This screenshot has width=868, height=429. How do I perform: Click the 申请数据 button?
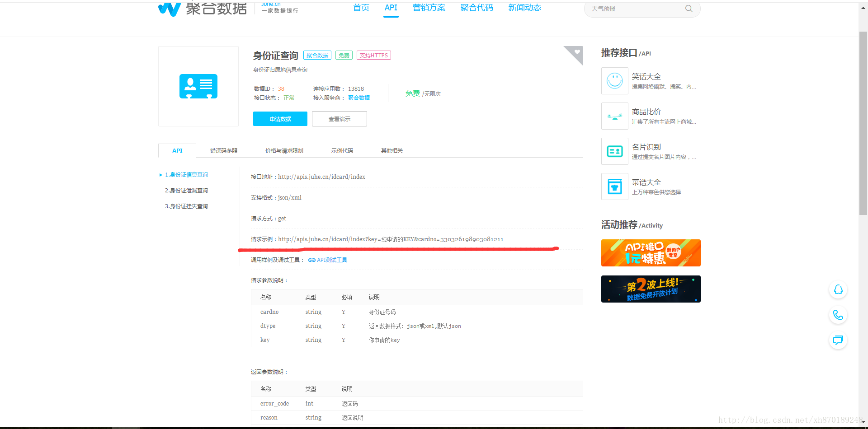pos(280,119)
